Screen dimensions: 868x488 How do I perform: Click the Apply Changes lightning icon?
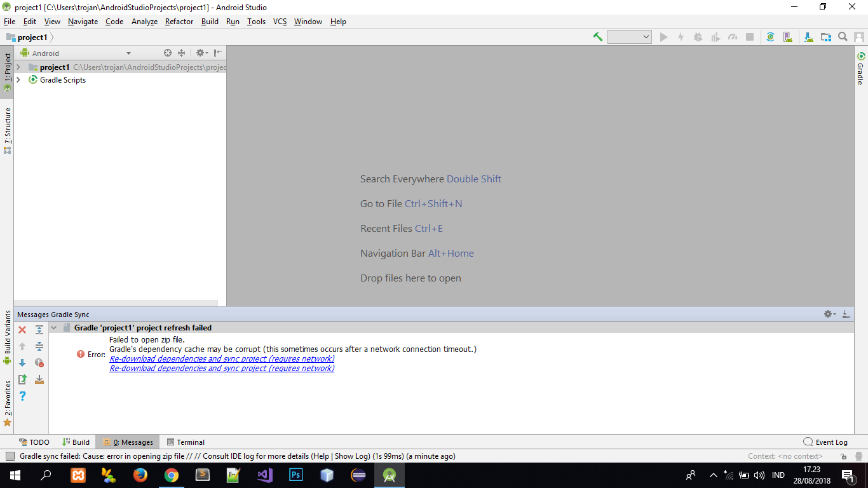(681, 37)
